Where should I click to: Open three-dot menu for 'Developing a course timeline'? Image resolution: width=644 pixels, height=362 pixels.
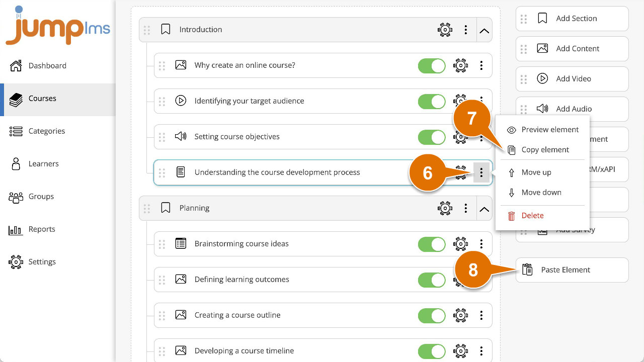481,351
